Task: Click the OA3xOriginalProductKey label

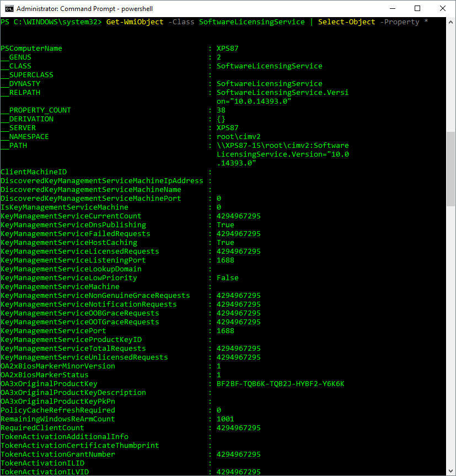Action: pyautogui.click(x=49, y=383)
